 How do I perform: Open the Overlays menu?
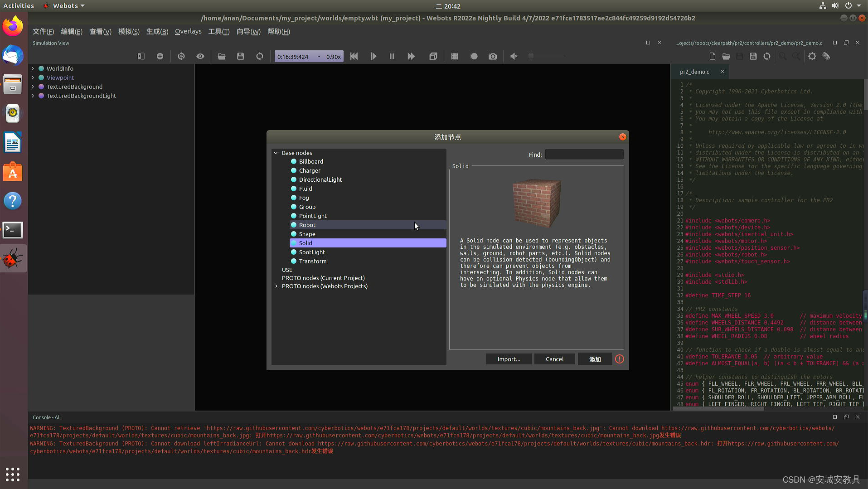[x=188, y=31]
